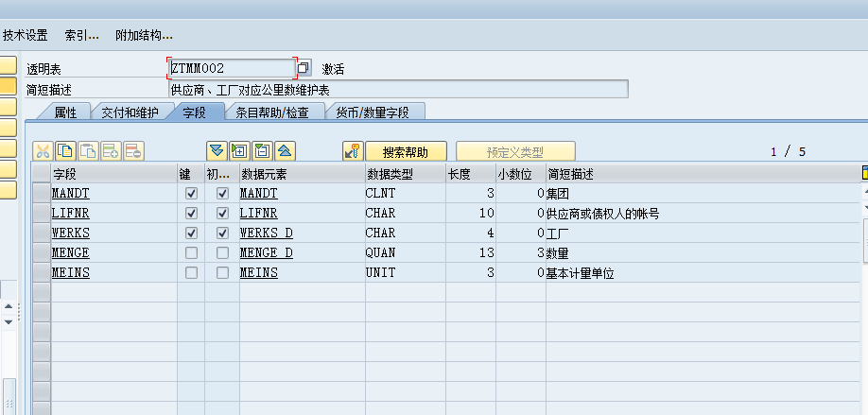Click the Collapse Include (minus) icon

tap(263, 150)
